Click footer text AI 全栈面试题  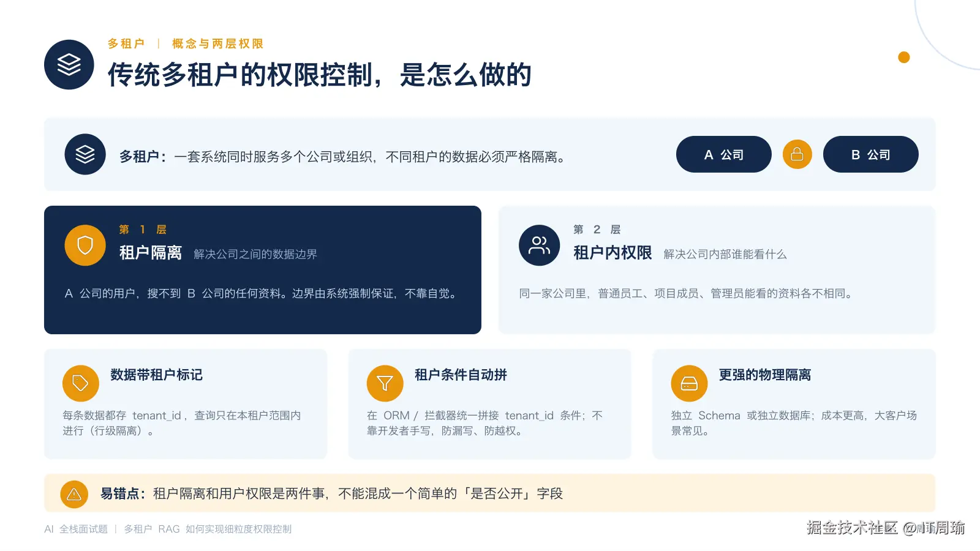pos(76,529)
